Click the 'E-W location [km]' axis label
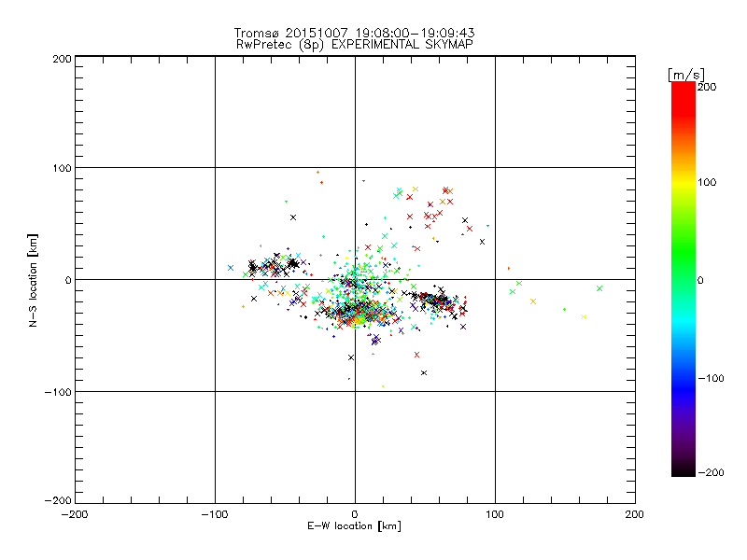 click(354, 526)
